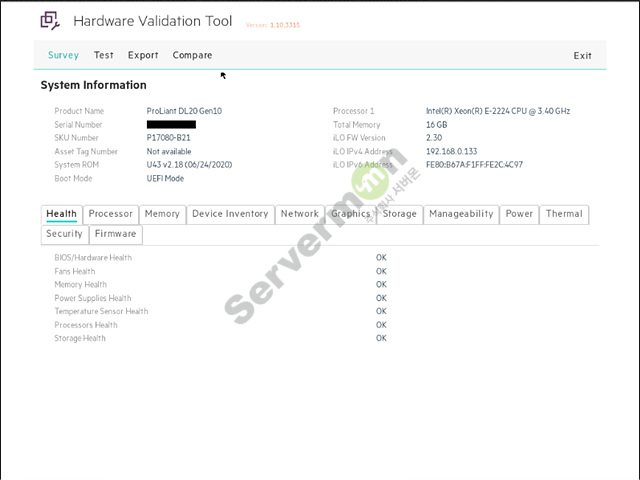Screen dimensions: 640x480
Task: Click the 'Hardware Validation Tool' title text
Action: tap(153, 21)
